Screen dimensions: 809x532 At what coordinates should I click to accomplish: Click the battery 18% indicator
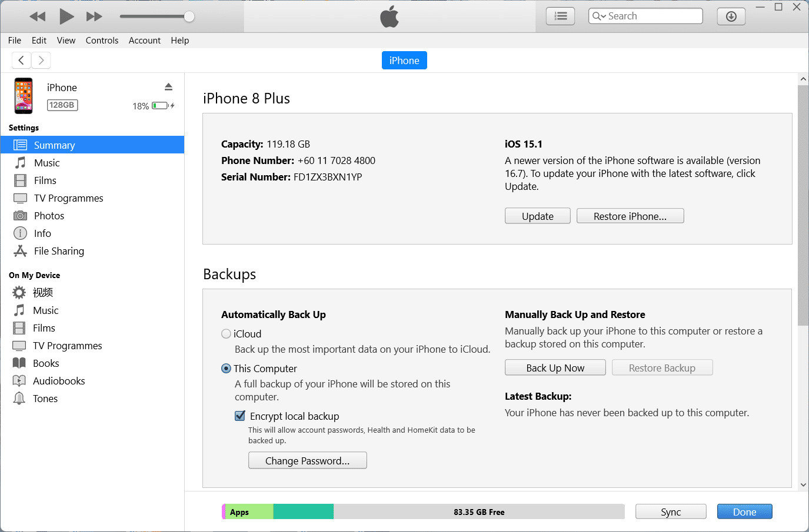pyautogui.click(x=154, y=106)
